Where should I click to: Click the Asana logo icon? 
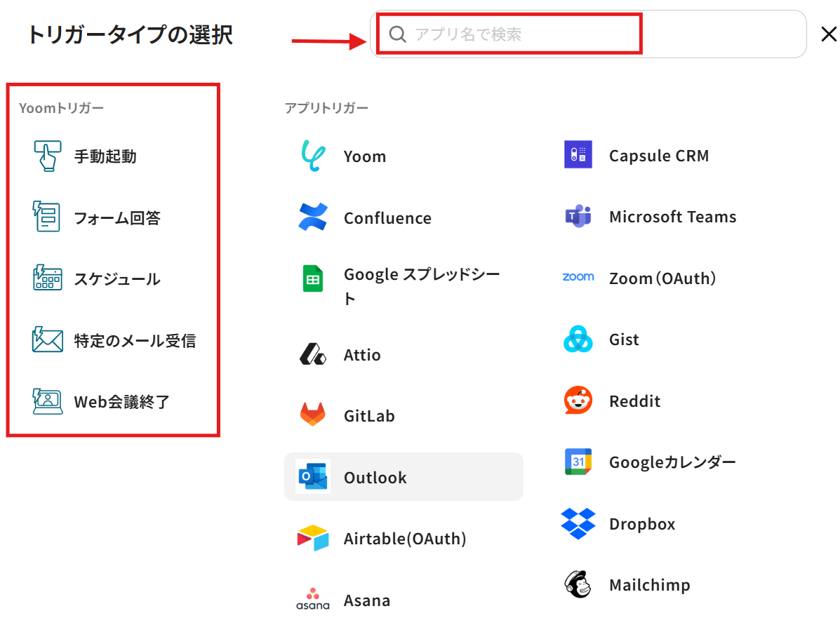[313, 599]
